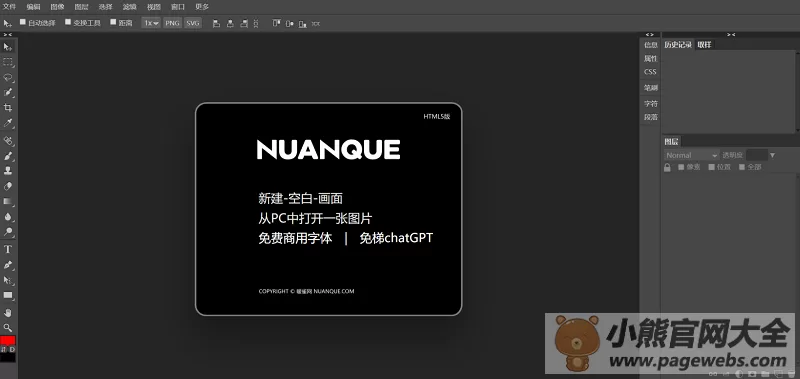Switch to the 历史记录 History tab

point(678,44)
